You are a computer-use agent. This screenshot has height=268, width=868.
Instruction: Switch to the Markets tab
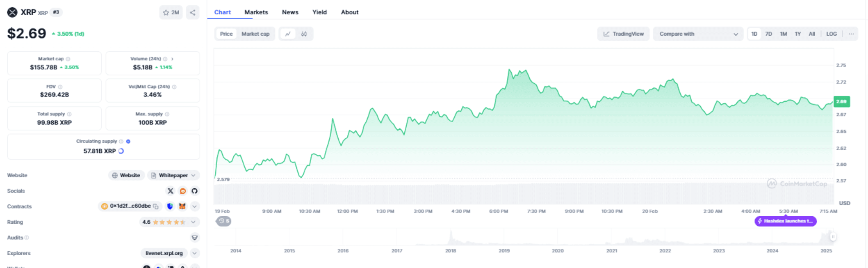pyautogui.click(x=256, y=12)
